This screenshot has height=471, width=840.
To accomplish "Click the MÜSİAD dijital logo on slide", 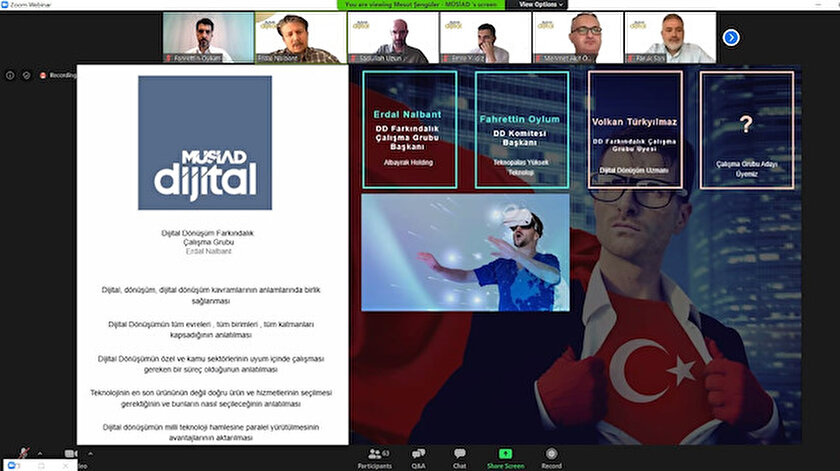I will pos(205,143).
